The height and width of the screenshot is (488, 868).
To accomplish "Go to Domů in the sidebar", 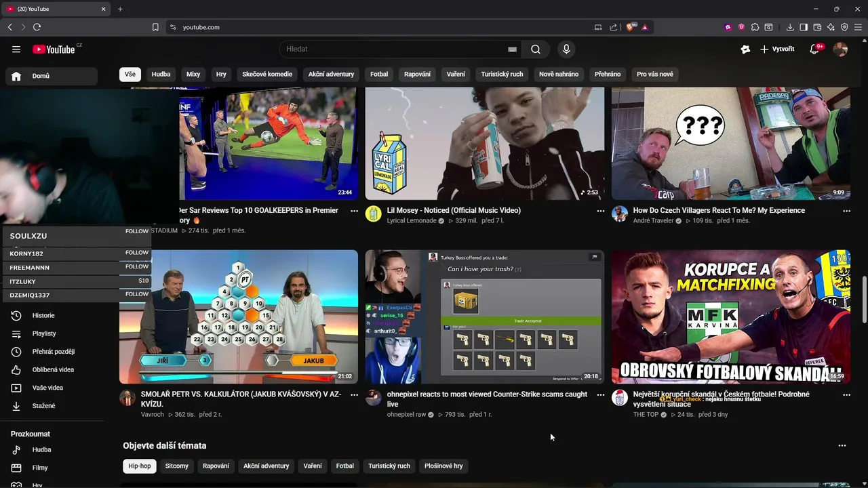I will tap(53, 76).
